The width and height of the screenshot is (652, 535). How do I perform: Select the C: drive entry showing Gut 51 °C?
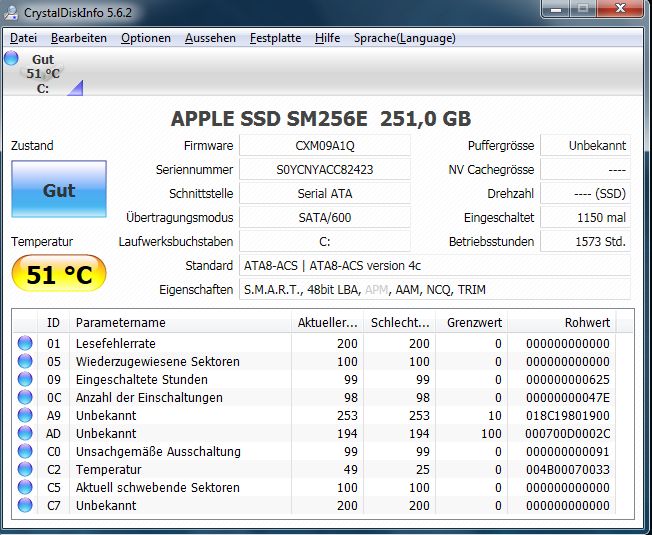(x=43, y=74)
